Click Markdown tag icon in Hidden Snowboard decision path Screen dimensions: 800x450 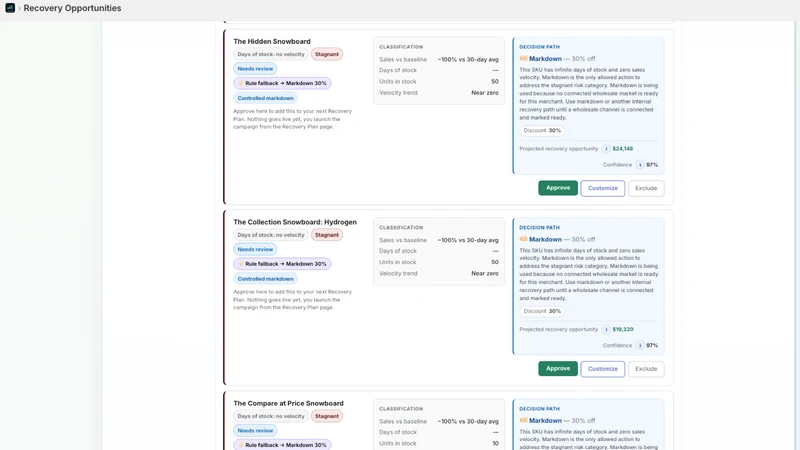[523, 59]
